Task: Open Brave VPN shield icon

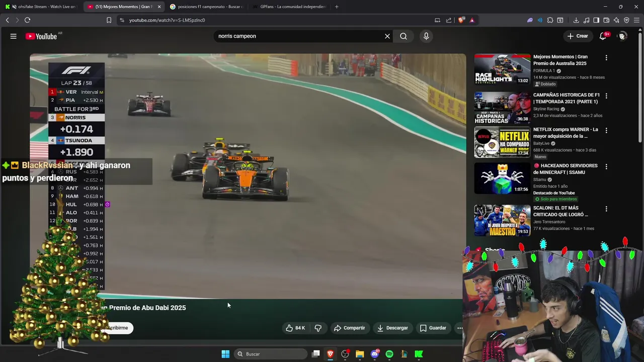Action: [626, 20]
